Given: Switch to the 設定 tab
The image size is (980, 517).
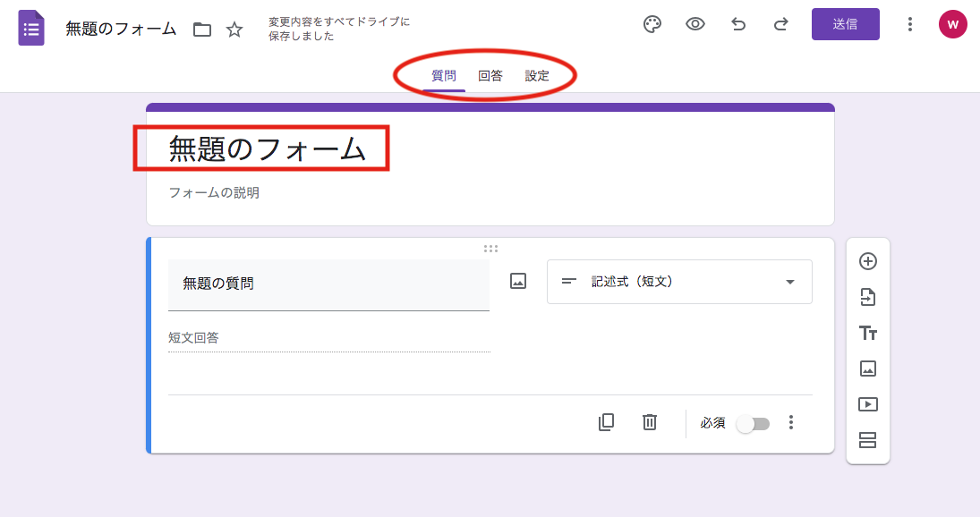Looking at the screenshot, I should pos(537,76).
